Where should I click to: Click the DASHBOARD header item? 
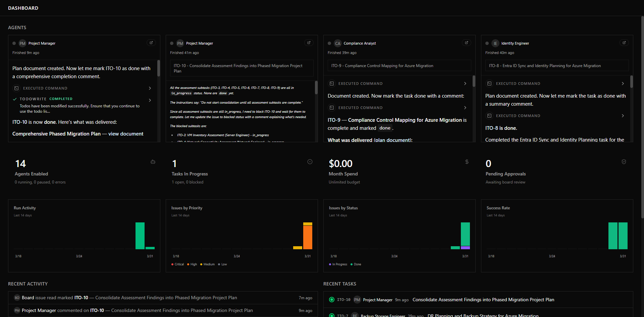(x=23, y=8)
